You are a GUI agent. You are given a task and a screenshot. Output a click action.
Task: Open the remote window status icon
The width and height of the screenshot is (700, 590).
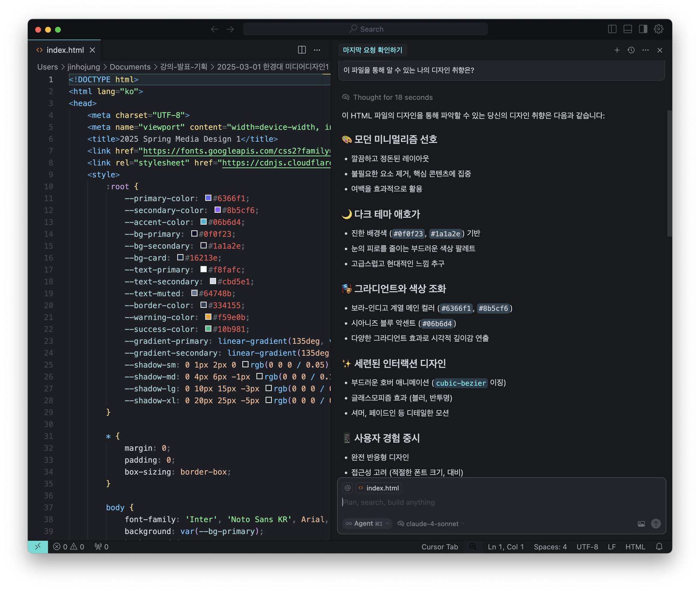click(38, 547)
